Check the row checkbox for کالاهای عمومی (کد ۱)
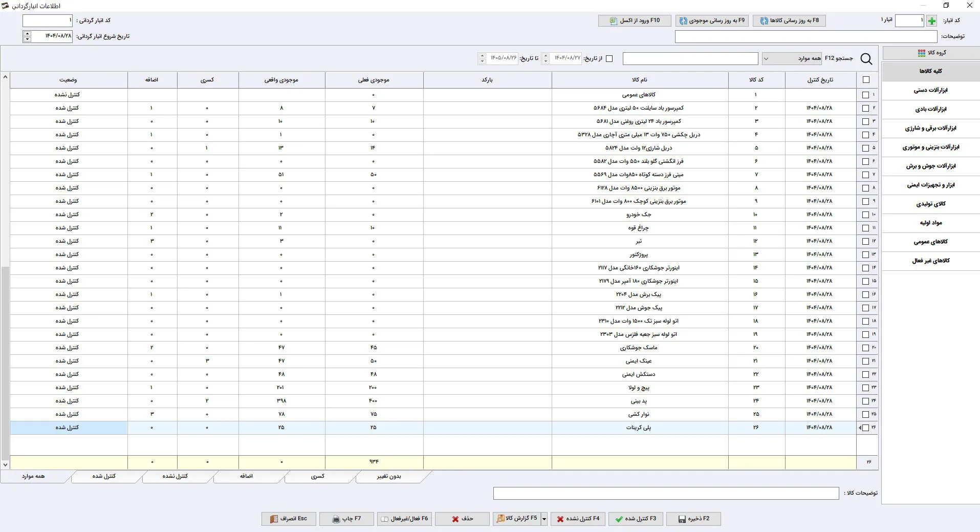Screen dimensions: 980x532 tap(865, 95)
